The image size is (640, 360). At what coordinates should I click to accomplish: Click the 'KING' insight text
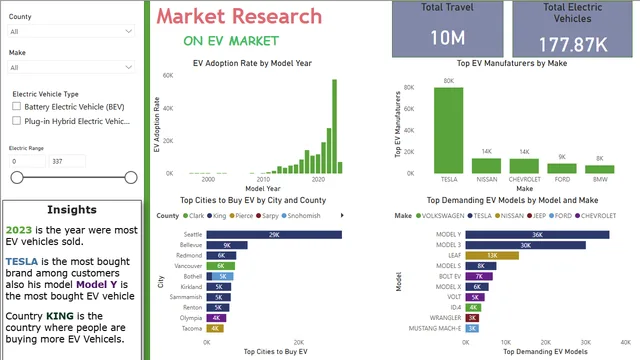pos(60,316)
